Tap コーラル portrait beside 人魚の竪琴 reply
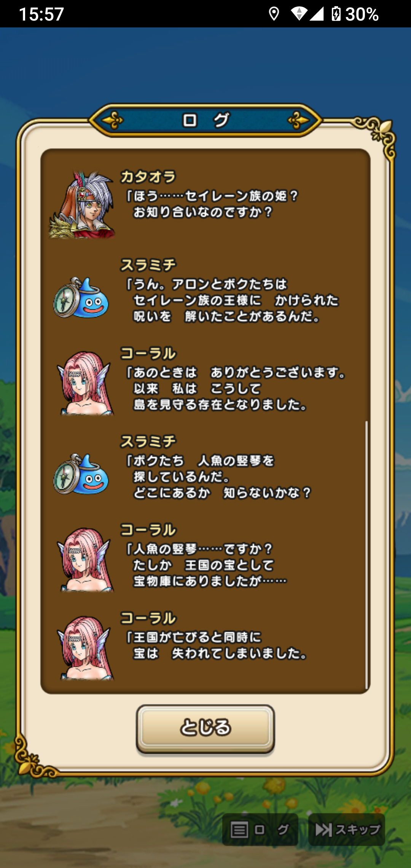Screen dimensions: 411x868 pos(85,560)
